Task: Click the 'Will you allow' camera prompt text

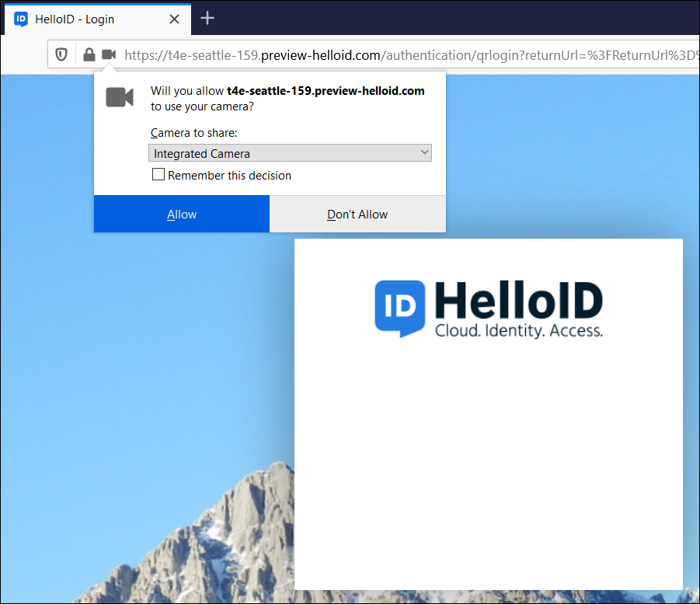Action: pos(287,98)
